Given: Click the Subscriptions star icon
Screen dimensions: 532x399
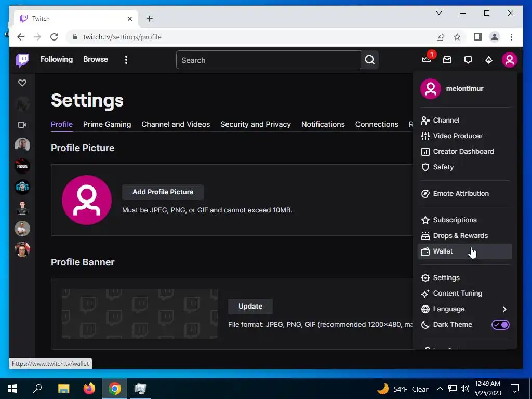Looking at the screenshot, I should click(425, 220).
